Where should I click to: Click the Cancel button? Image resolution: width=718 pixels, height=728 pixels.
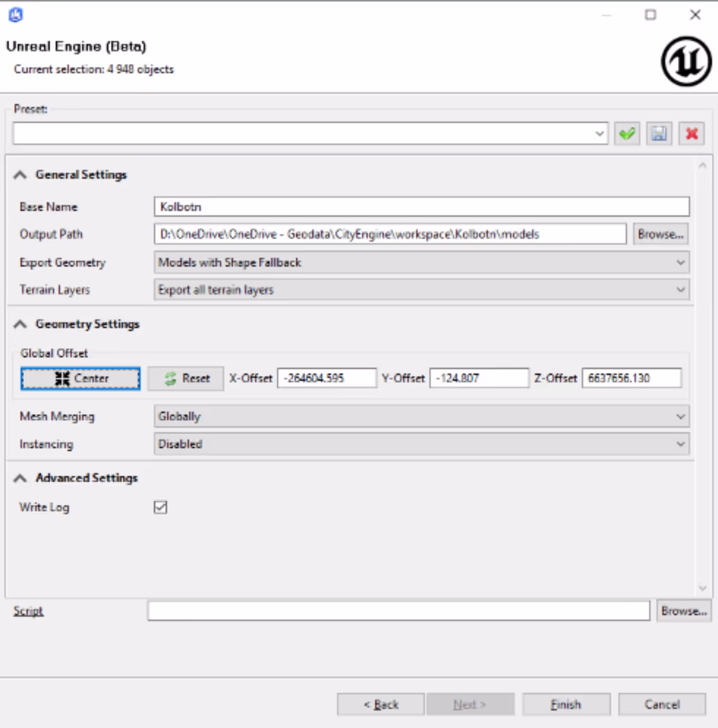click(662, 704)
